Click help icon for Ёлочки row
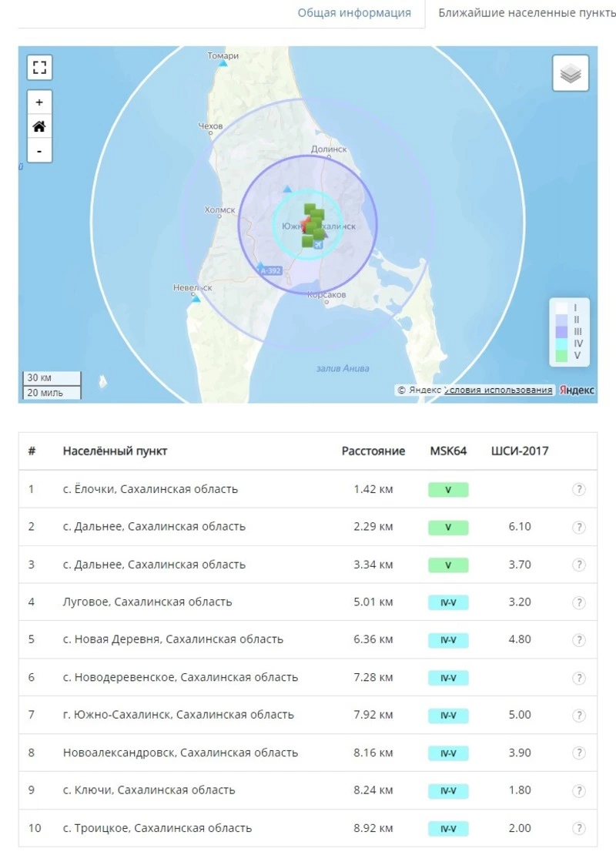Viewport: 616px width, 855px height. [x=578, y=490]
